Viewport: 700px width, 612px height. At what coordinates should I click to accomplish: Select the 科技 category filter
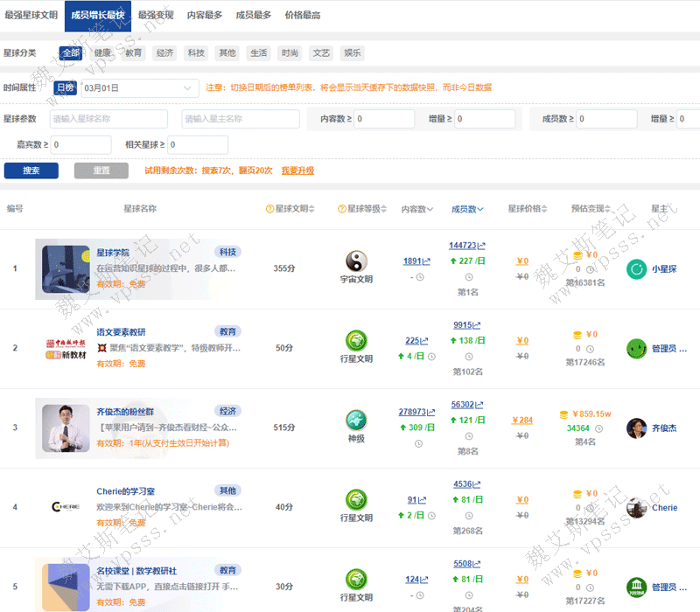[196, 53]
